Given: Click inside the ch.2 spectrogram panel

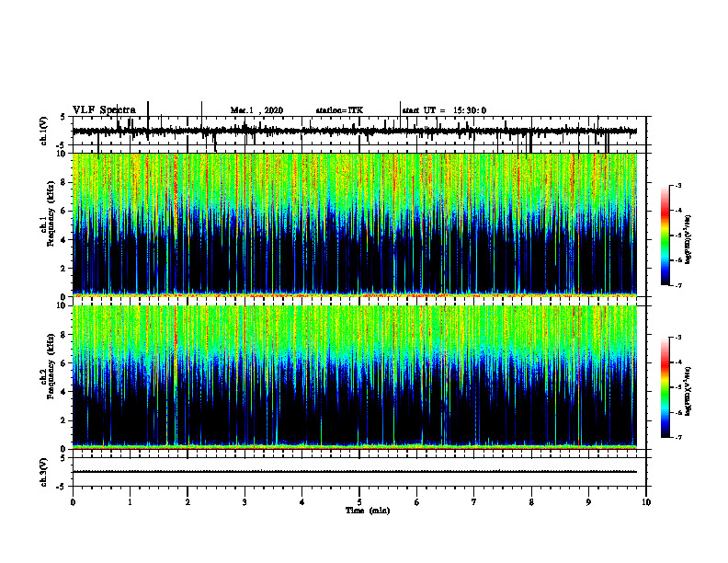Looking at the screenshot, I should (355, 377).
